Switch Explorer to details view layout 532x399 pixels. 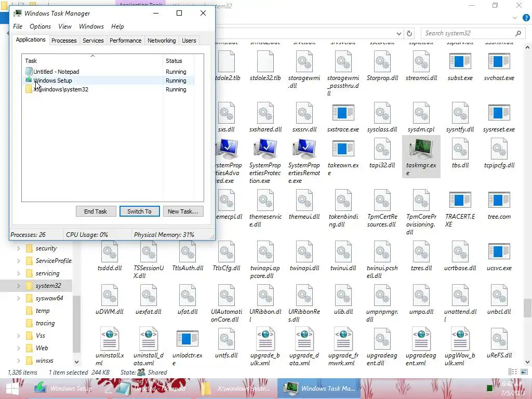tap(513, 372)
